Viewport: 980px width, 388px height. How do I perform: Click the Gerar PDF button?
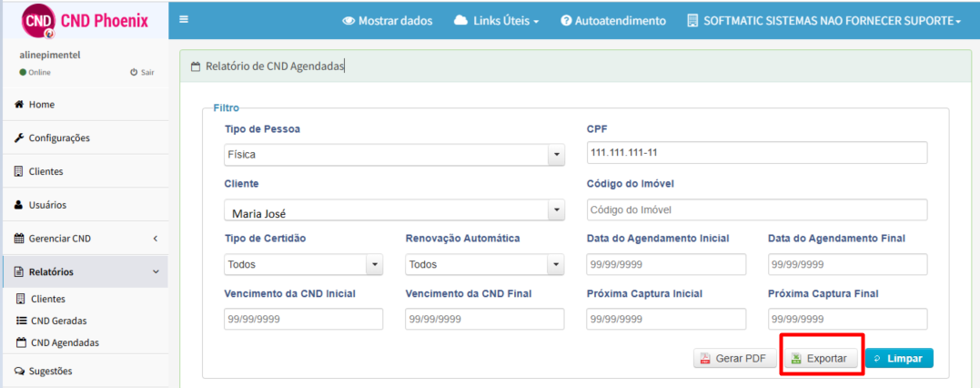click(733, 359)
